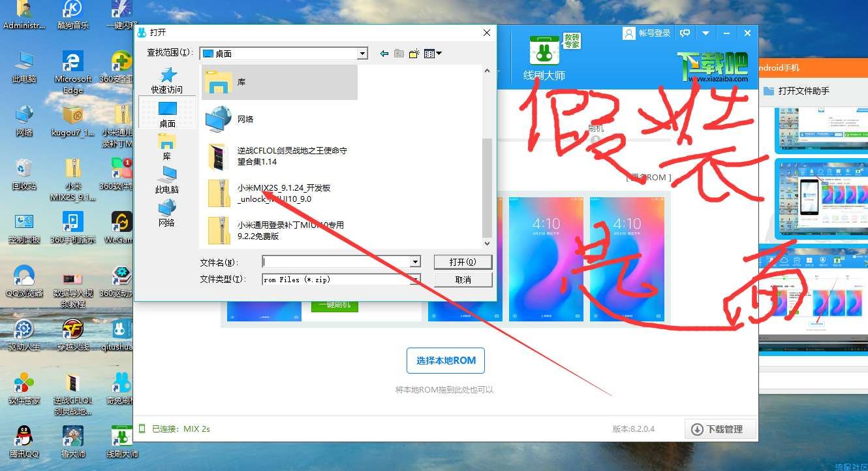Open third ROM screenshot thumbnail showing 4:10
The height and width of the screenshot is (471, 868).
tap(546, 259)
